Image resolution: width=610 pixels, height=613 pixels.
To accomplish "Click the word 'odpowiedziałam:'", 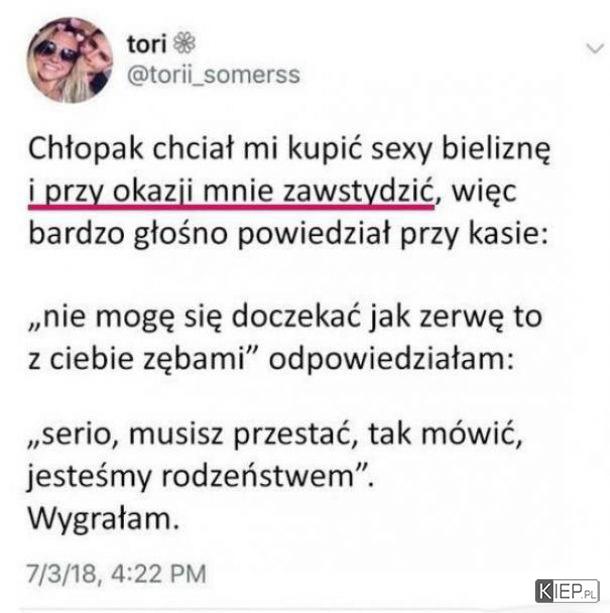I will (391, 359).
